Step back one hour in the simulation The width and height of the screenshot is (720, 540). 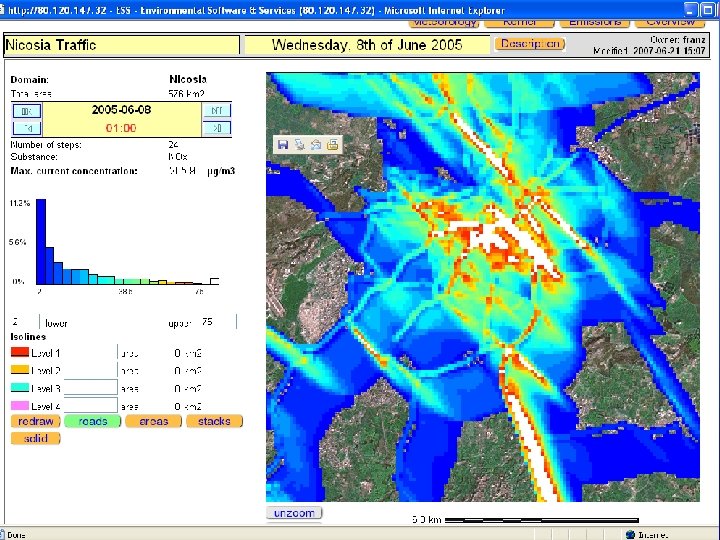point(27,128)
